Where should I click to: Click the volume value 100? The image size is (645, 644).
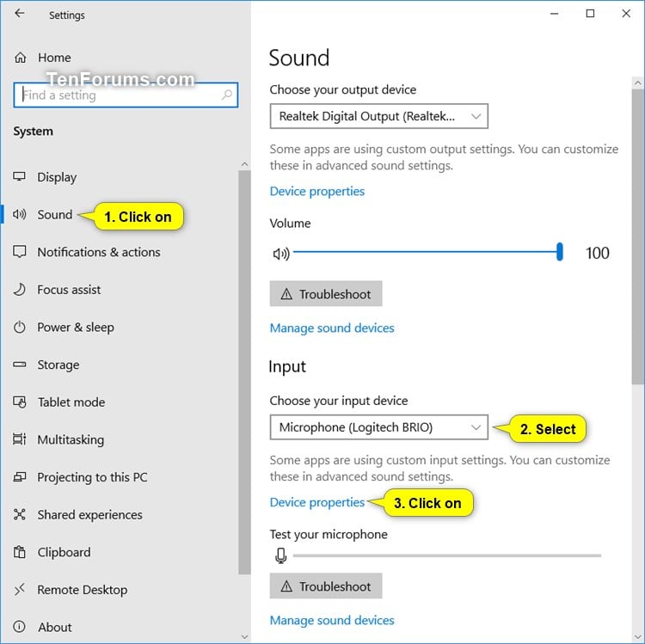598,253
